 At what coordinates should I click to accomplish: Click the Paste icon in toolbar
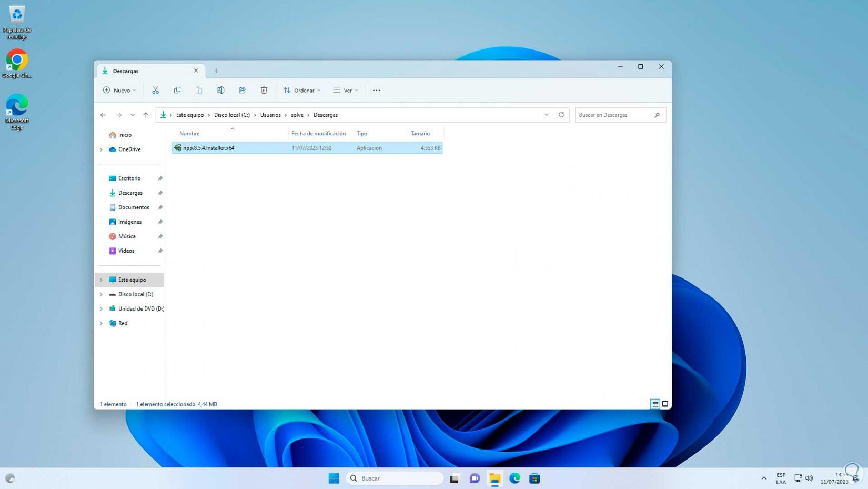(199, 91)
